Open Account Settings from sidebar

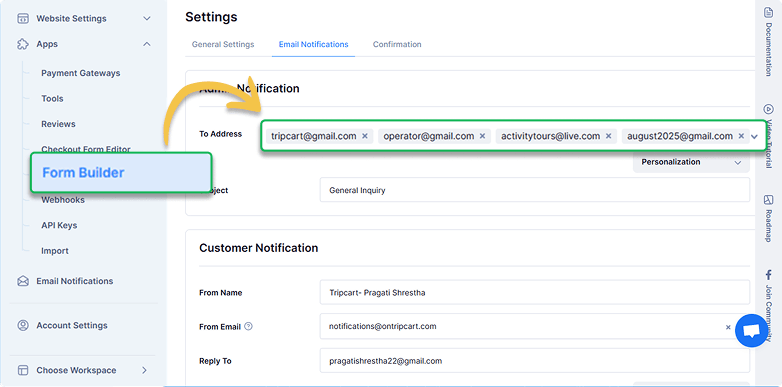[72, 326]
